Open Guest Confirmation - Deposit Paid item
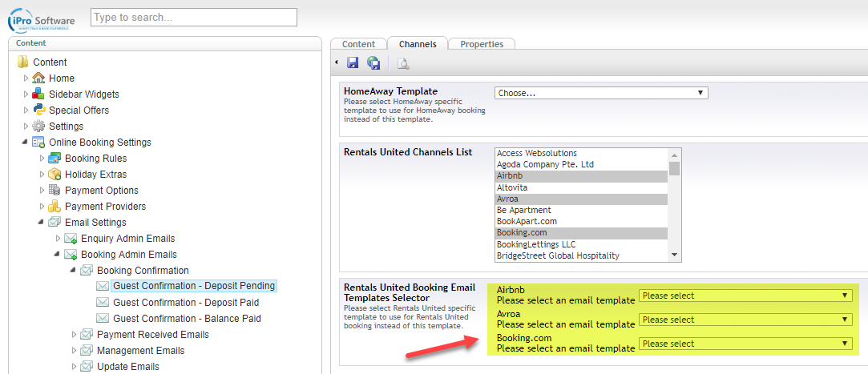The height and width of the screenshot is (374, 868). tap(186, 303)
